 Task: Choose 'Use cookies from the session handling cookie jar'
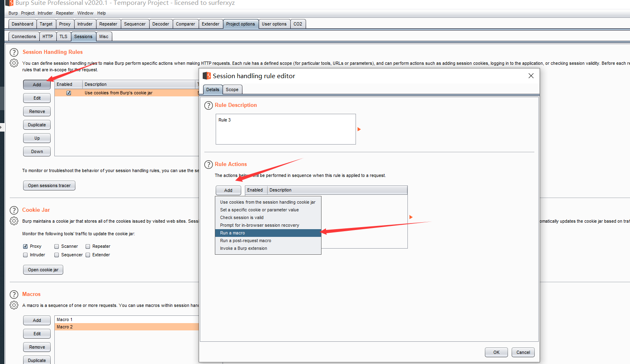click(x=268, y=202)
